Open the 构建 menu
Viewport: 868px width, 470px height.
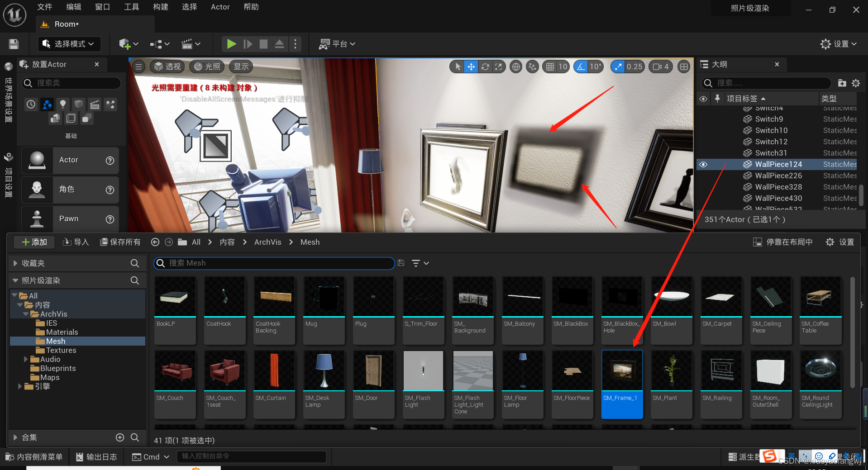[x=161, y=7]
